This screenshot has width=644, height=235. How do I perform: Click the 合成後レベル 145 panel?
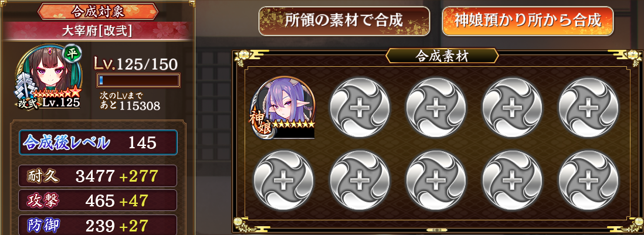click(x=98, y=142)
